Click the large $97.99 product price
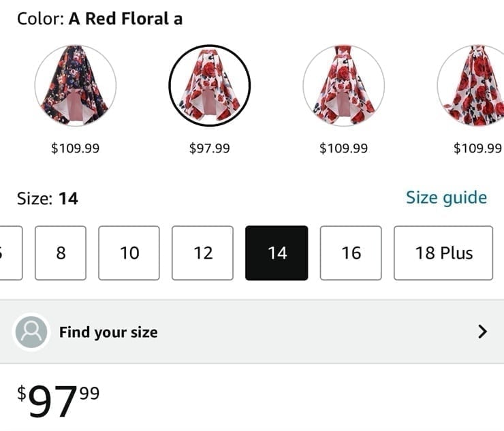This screenshot has height=431, width=504. point(58,401)
